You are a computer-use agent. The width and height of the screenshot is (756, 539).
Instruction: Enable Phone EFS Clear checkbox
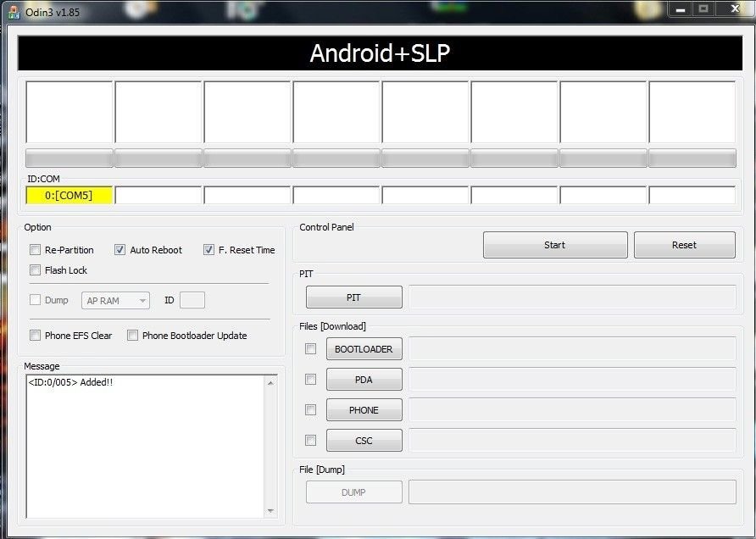point(36,335)
